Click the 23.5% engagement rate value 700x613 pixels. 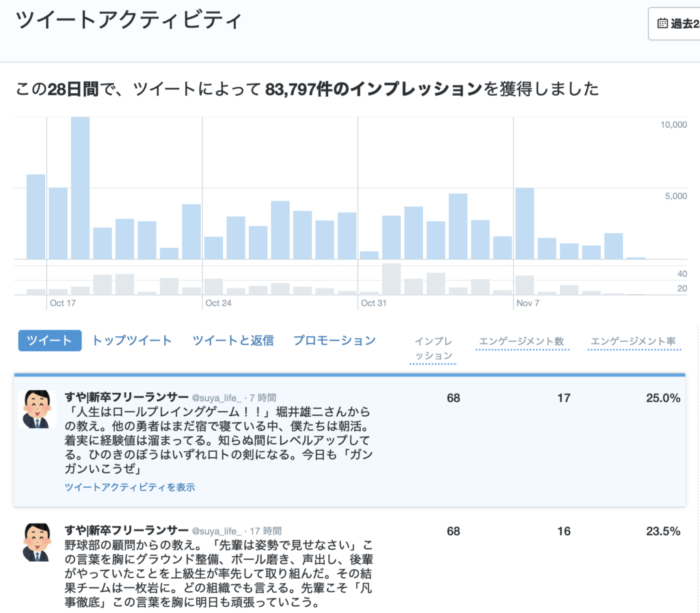tap(663, 532)
